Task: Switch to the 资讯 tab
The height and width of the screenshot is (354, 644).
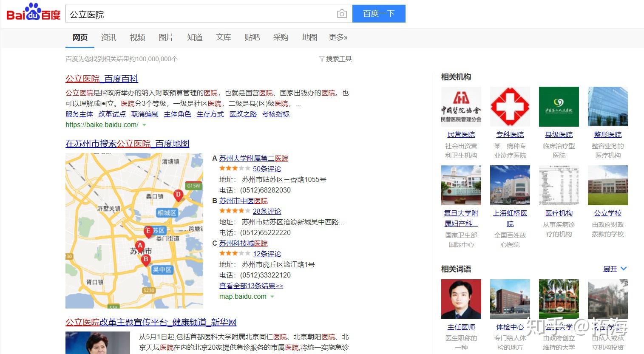Action: pyautogui.click(x=109, y=37)
